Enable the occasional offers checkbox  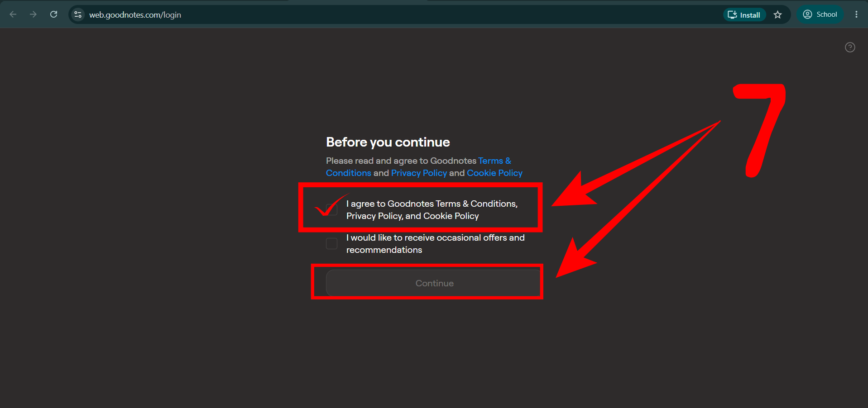[x=331, y=243]
